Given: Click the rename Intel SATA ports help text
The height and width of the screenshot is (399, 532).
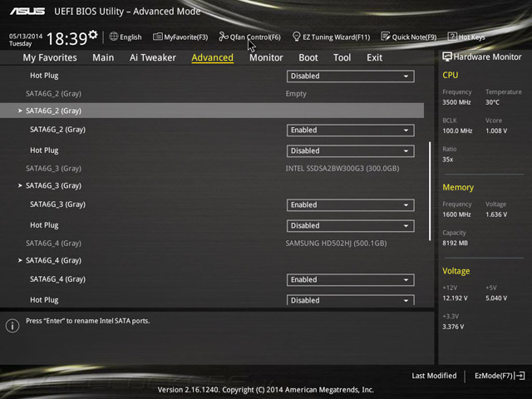Looking at the screenshot, I should pyautogui.click(x=87, y=321).
